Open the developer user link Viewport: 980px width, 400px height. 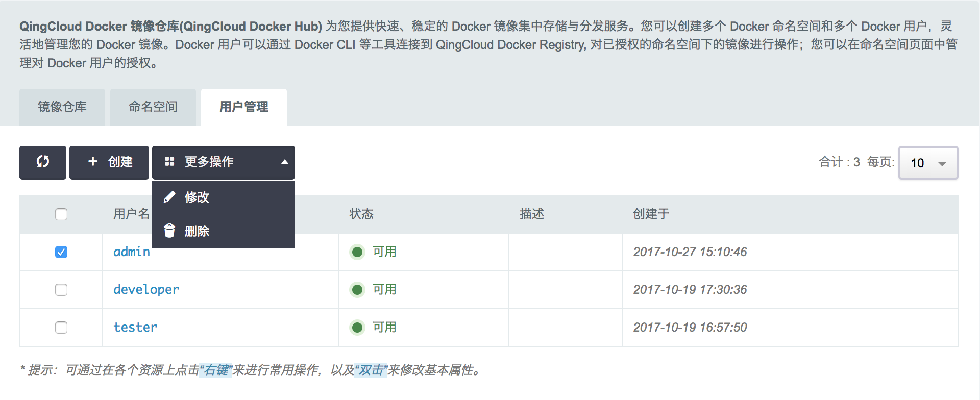pyautogui.click(x=146, y=290)
